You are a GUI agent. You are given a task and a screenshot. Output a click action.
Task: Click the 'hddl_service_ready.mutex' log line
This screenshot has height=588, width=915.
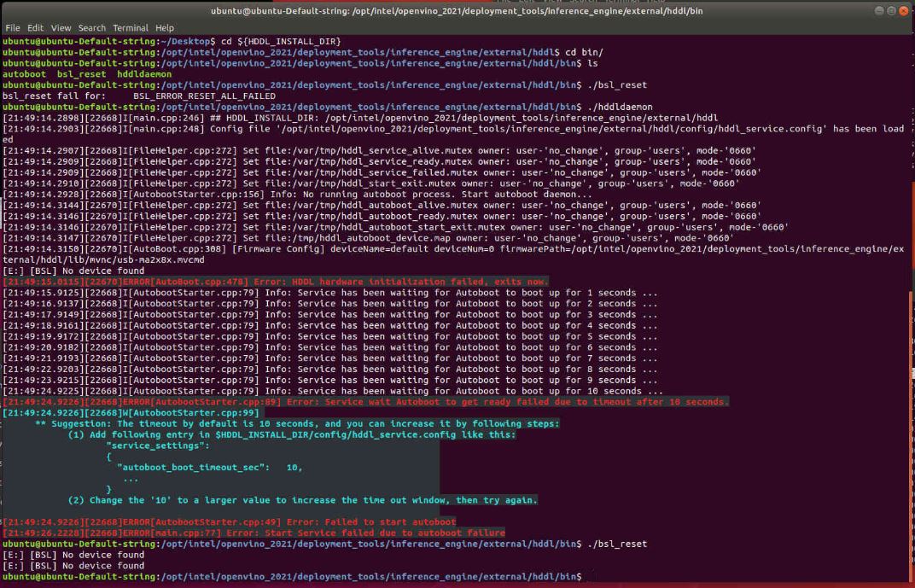coord(379,161)
